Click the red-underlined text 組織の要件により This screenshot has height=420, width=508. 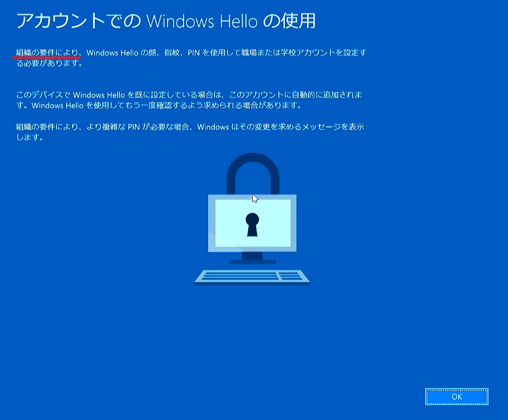(x=47, y=52)
